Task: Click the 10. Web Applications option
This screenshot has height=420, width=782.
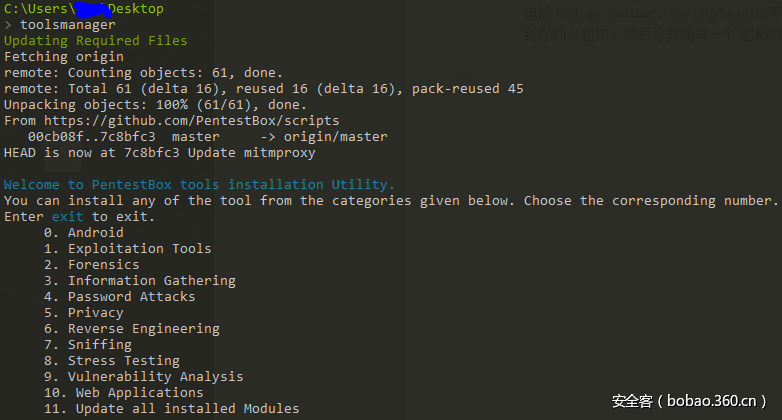Action: click(128, 393)
